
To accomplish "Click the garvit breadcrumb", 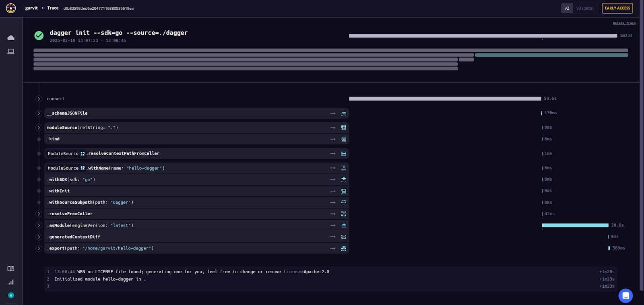I will pyautogui.click(x=31, y=8).
